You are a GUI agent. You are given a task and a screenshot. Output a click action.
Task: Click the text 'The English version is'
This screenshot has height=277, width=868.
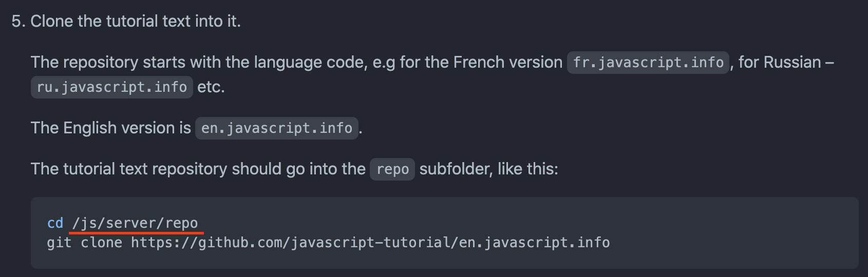(x=111, y=128)
